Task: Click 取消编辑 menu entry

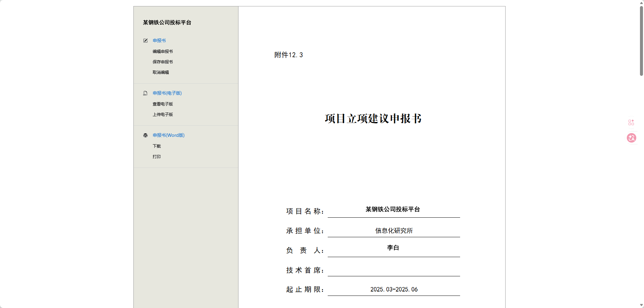Action: tap(161, 72)
